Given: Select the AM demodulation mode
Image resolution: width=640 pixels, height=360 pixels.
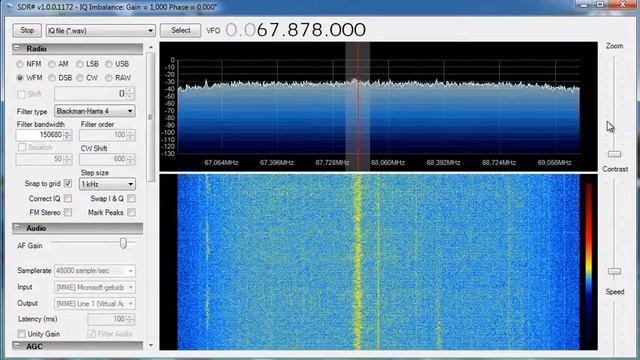Looking at the screenshot, I should coord(52,64).
